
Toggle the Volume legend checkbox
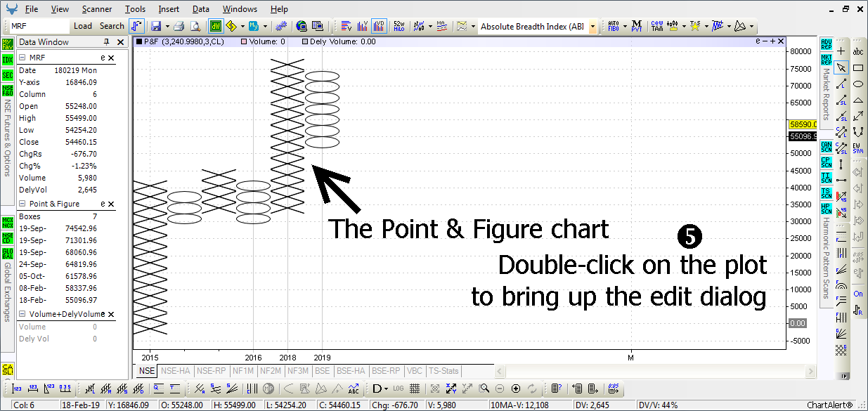[x=244, y=41]
